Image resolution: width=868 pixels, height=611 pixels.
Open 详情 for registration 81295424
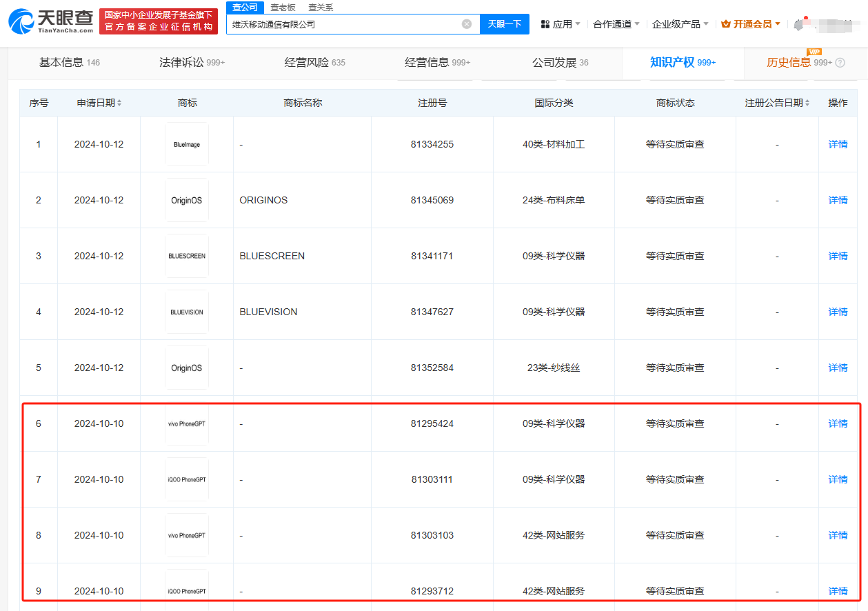click(838, 423)
